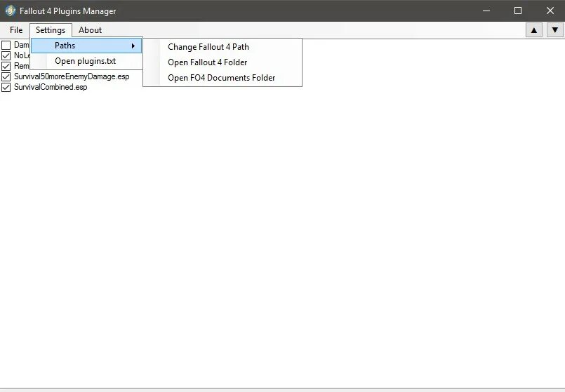Uncheck the NoLe… plugin checkbox

tap(6, 56)
